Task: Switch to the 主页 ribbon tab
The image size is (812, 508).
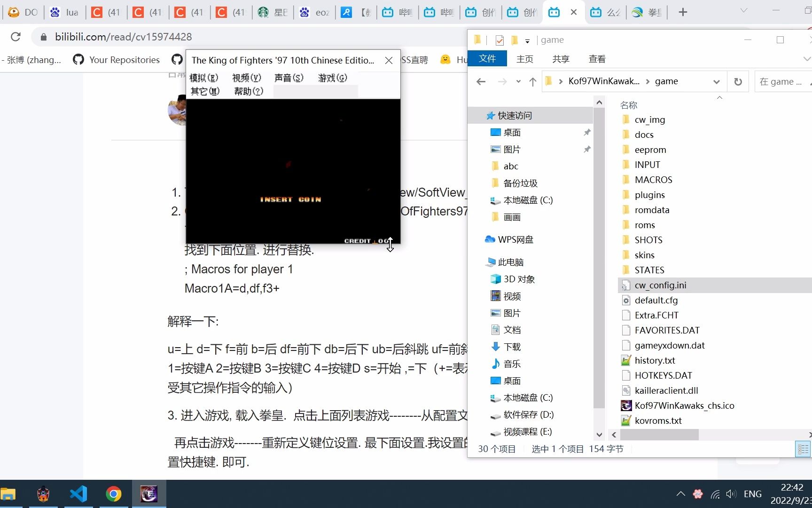Action: [x=524, y=59]
